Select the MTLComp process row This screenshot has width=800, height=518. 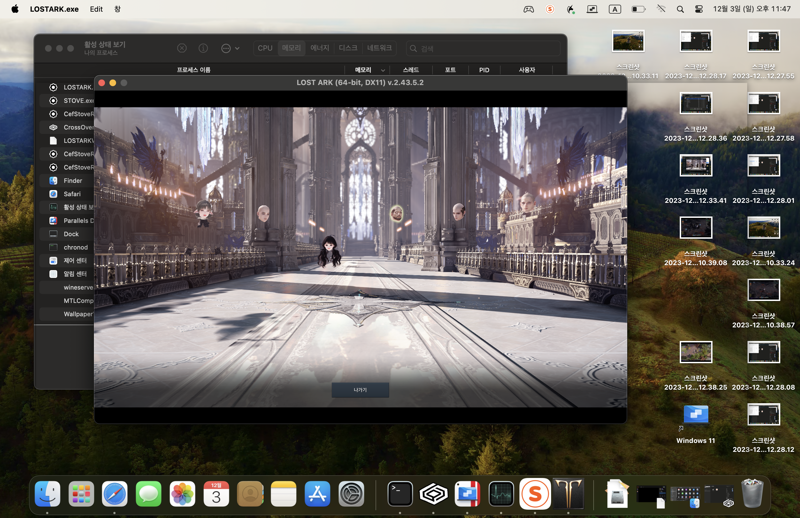67,301
